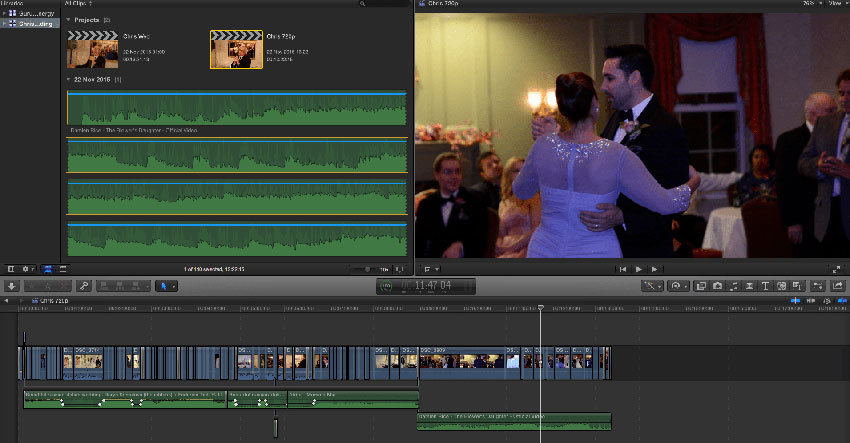Expand the selected second library

(4, 24)
